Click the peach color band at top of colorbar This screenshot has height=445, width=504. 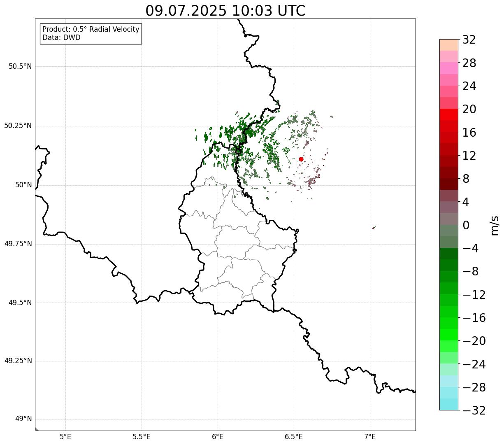point(449,45)
